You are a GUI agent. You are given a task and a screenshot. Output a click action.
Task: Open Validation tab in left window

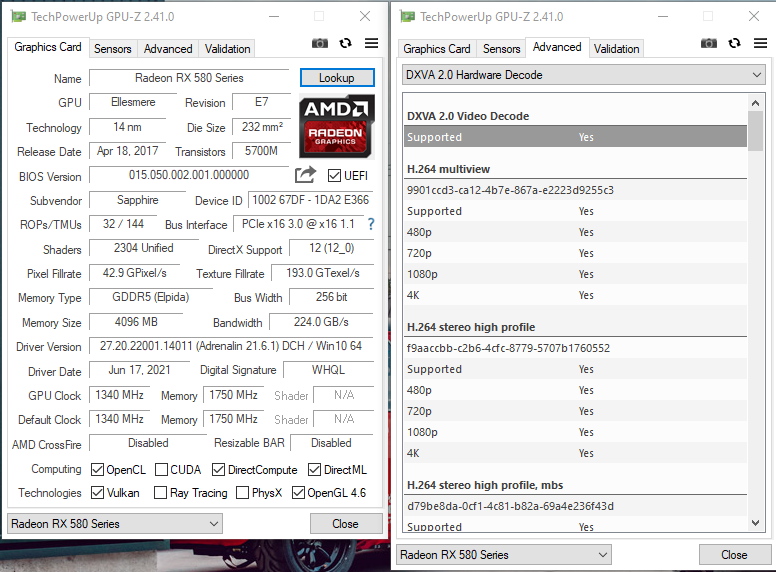point(227,49)
